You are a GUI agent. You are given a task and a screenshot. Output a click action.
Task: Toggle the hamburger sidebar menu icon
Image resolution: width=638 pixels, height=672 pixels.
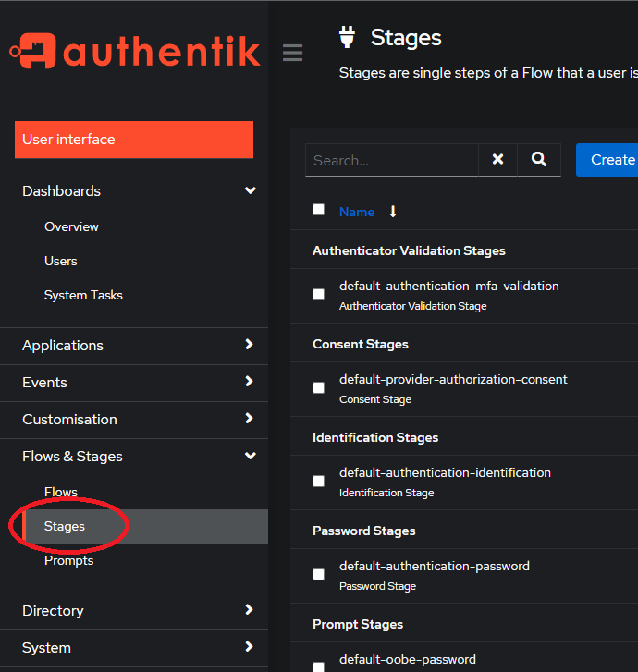(292, 53)
